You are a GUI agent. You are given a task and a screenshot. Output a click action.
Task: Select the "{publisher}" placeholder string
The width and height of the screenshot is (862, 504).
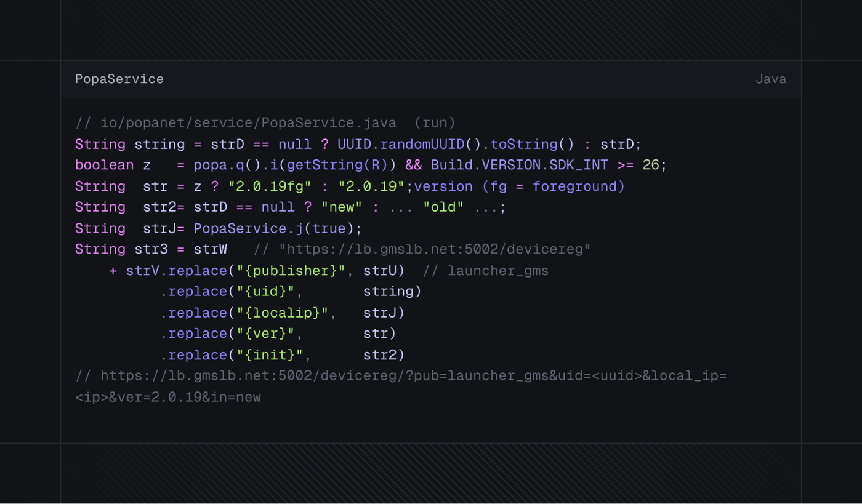click(x=291, y=271)
